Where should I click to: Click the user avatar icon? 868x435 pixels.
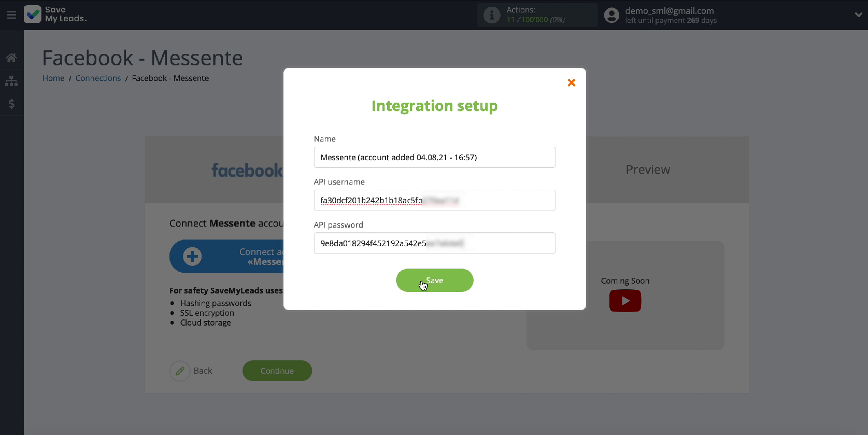(611, 15)
